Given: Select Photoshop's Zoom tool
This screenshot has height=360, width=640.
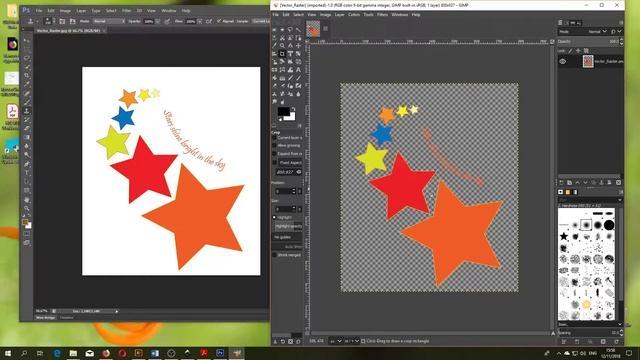Looking at the screenshot, I should (27, 208).
